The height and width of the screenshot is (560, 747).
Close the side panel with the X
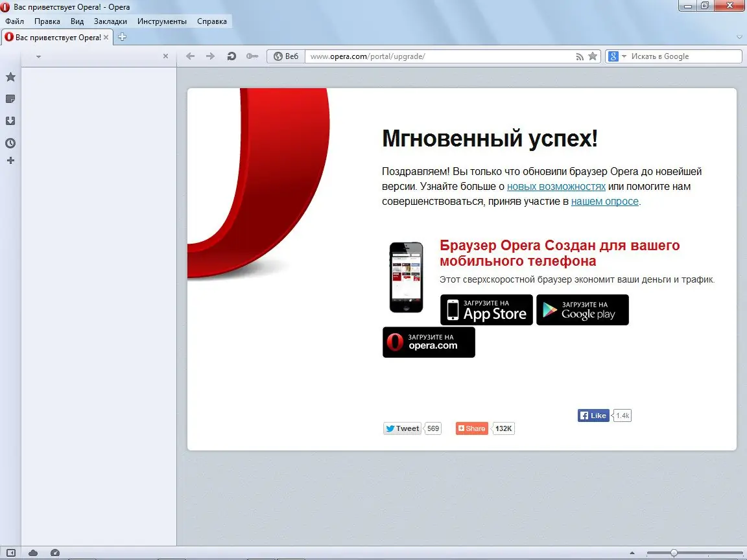click(x=165, y=56)
